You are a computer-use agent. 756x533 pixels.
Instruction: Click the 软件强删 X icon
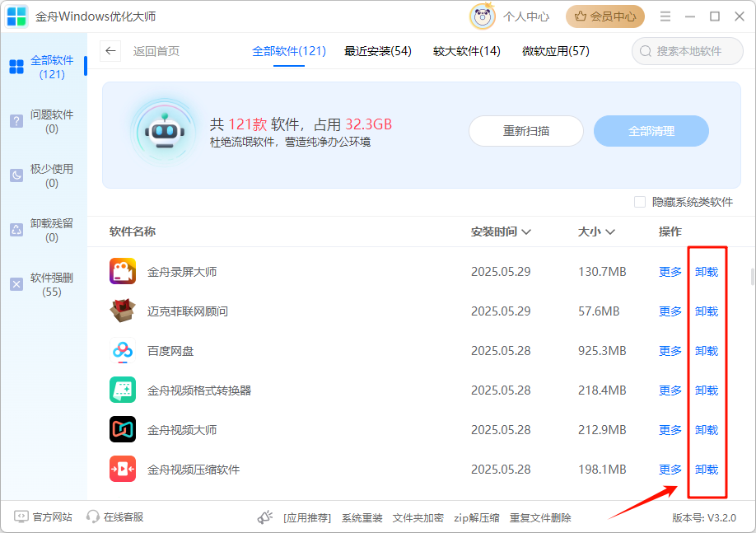coord(16,284)
